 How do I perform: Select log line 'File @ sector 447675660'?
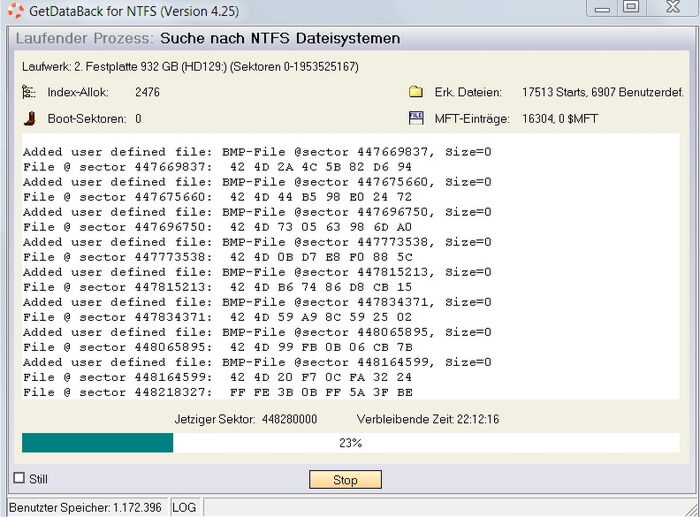[x=217, y=197]
